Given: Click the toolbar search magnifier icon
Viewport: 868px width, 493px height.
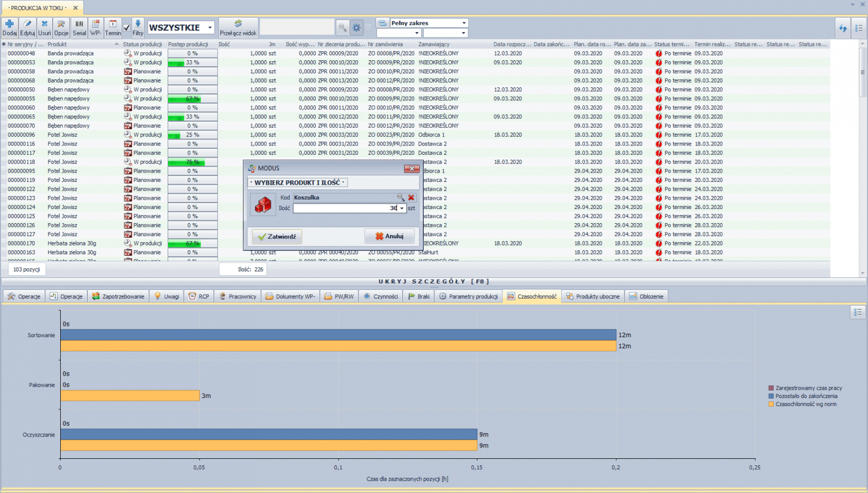Looking at the screenshot, I should 342,27.
